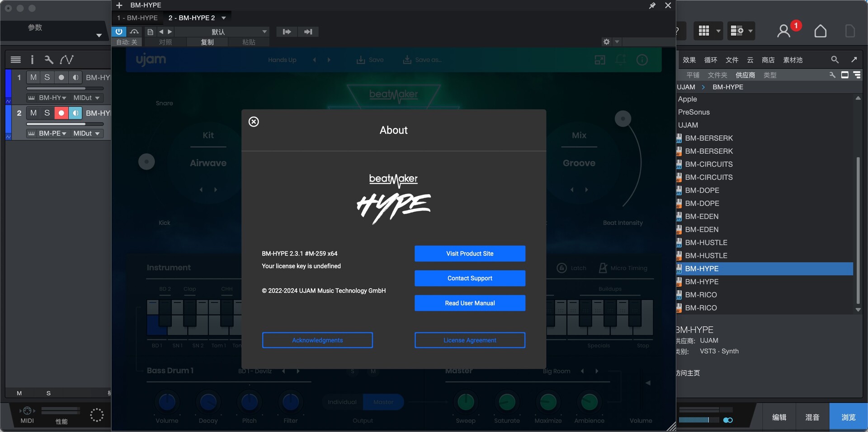The height and width of the screenshot is (432, 868).
Task: Mute track 2
Action: pos(33,113)
